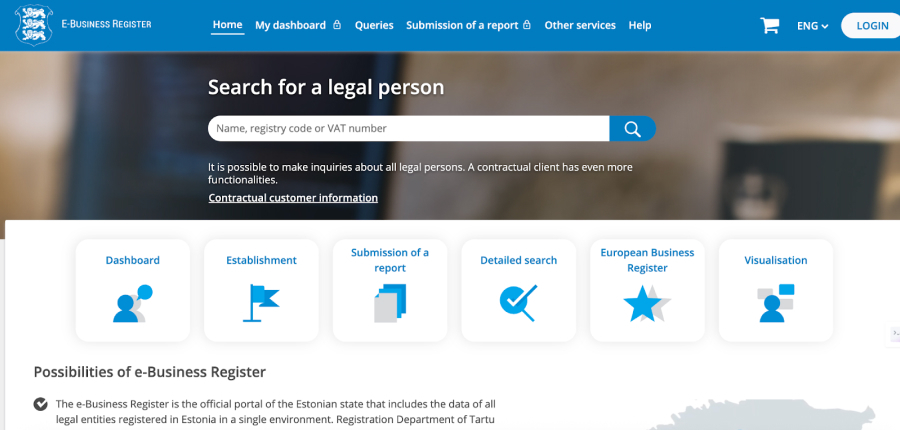Click the lock icon beside My dashboard

(337, 25)
